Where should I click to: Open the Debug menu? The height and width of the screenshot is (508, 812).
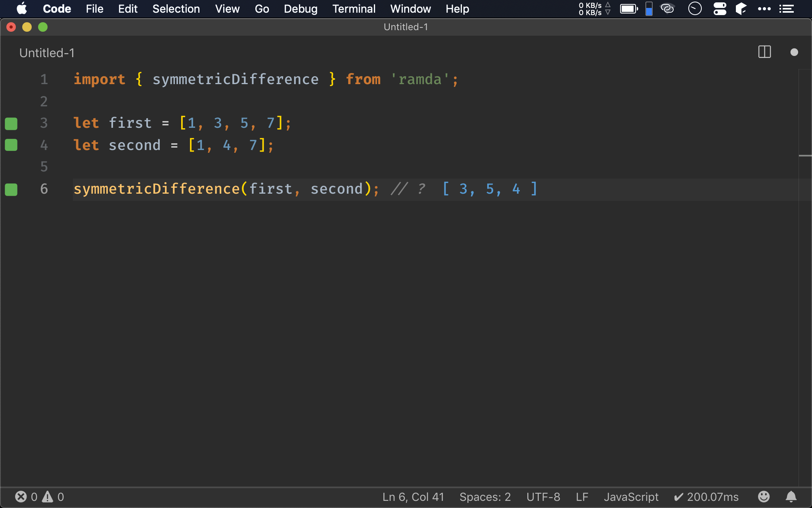coord(300,9)
